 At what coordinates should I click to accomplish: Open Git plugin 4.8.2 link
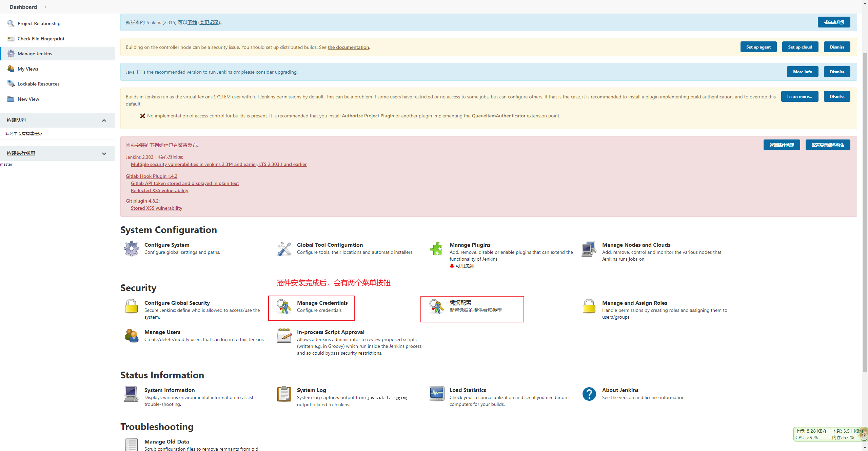tap(142, 201)
